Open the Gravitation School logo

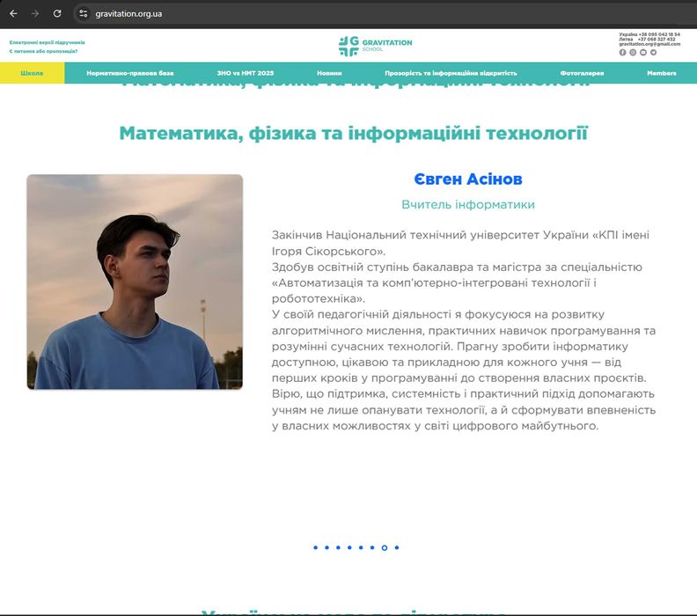tap(375, 47)
